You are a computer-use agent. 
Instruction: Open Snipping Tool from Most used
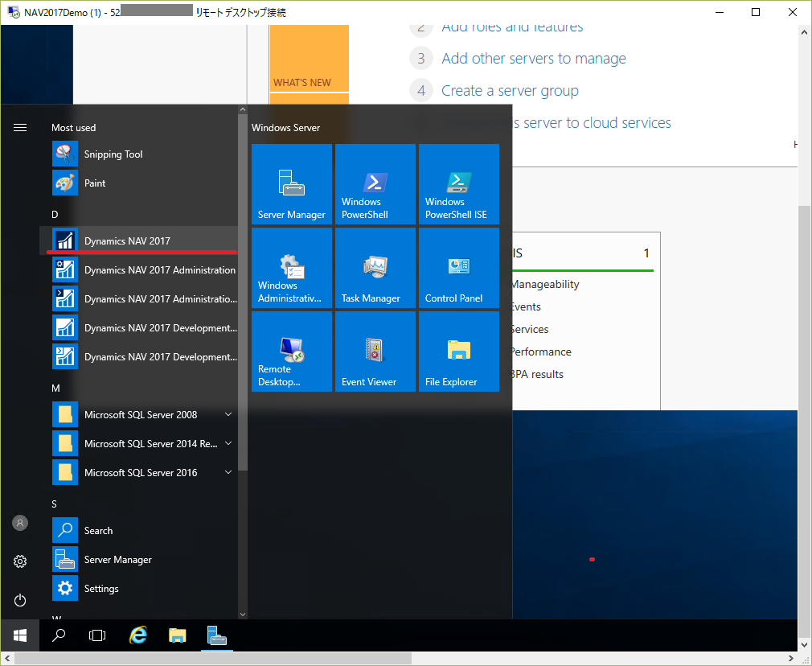click(139, 154)
